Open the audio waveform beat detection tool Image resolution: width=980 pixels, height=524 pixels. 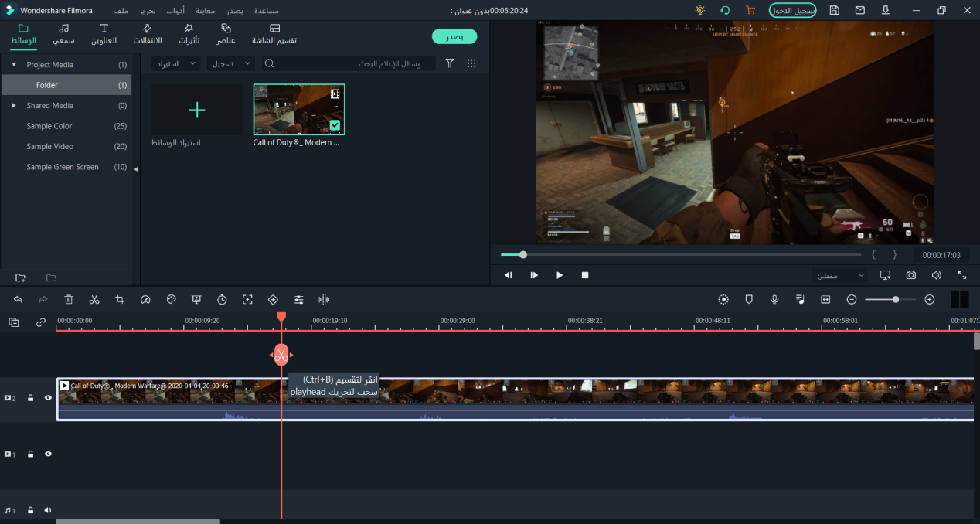point(324,299)
